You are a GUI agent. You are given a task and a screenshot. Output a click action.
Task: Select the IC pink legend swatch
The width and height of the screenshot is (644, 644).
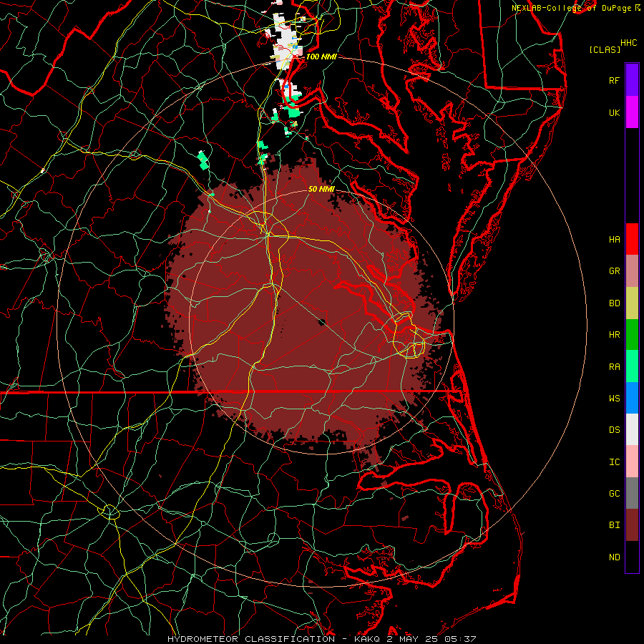tap(632, 462)
